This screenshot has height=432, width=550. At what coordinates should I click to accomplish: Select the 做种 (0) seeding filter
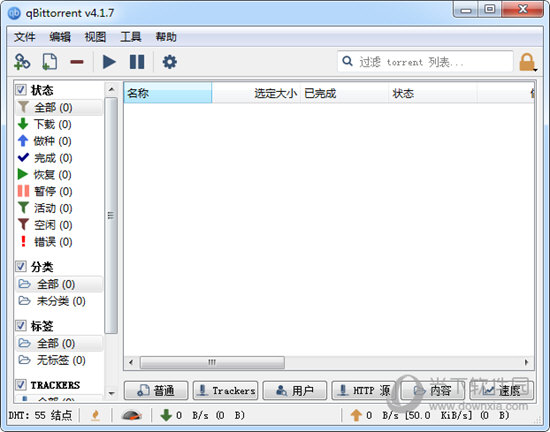[59, 141]
